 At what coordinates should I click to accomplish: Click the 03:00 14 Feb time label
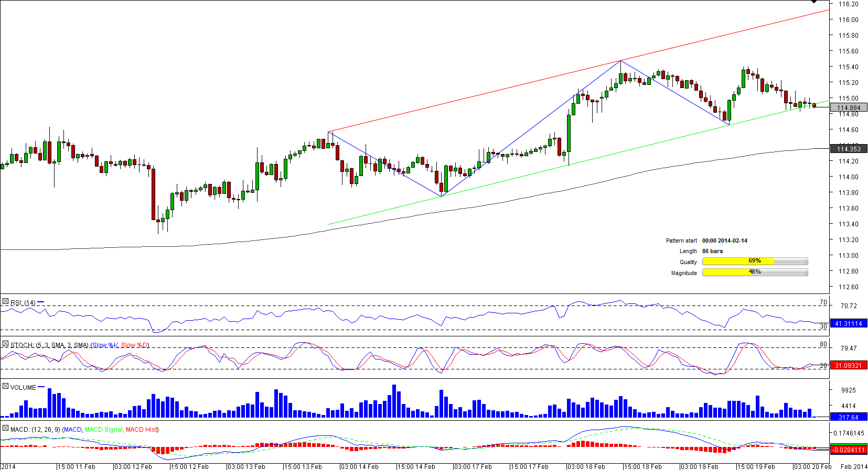point(360,467)
